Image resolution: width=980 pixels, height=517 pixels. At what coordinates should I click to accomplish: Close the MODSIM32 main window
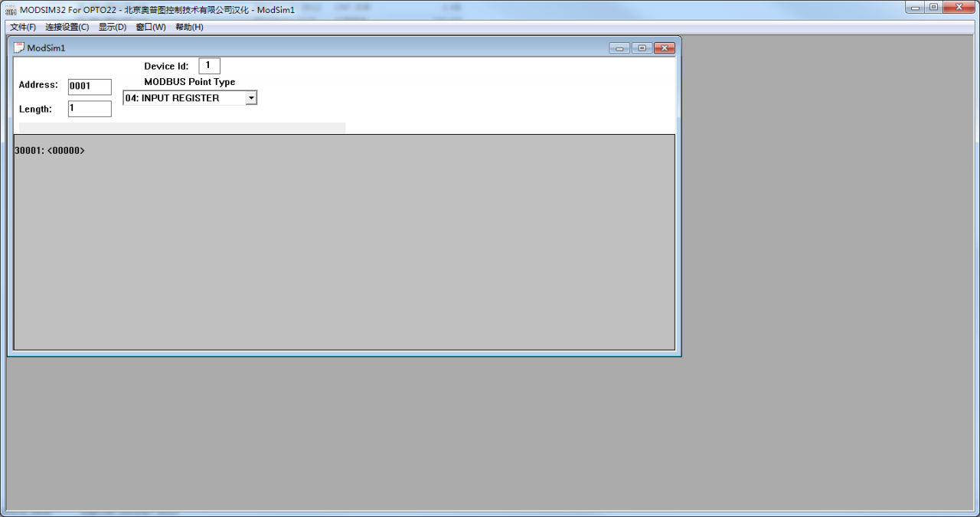(x=959, y=7)
